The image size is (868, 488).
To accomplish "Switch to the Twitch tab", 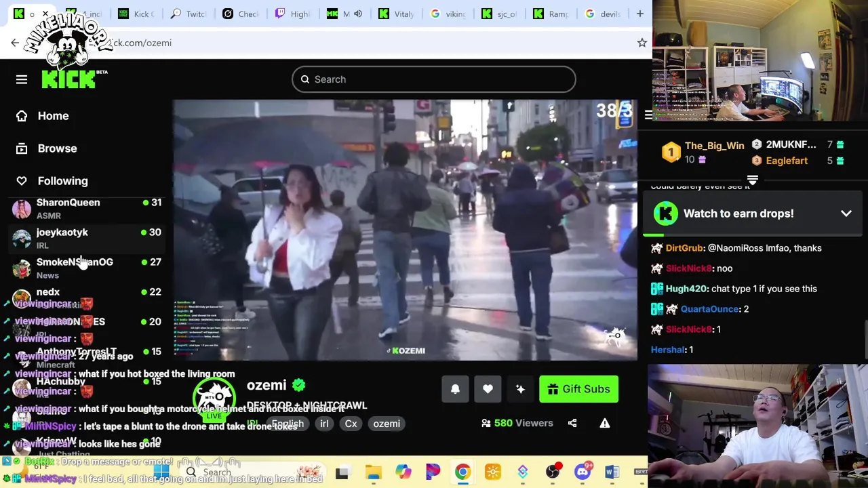I will click(x=188, y=14).
